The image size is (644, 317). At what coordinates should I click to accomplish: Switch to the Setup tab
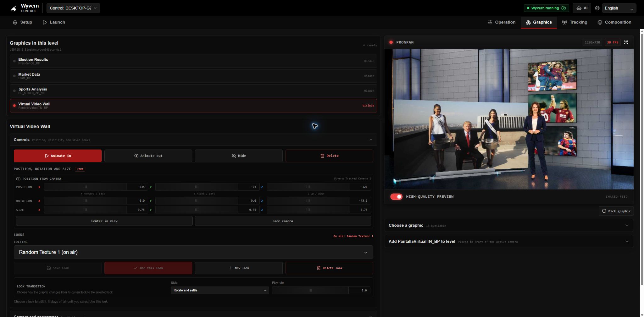pyautogui.click(x=23, y=22)
